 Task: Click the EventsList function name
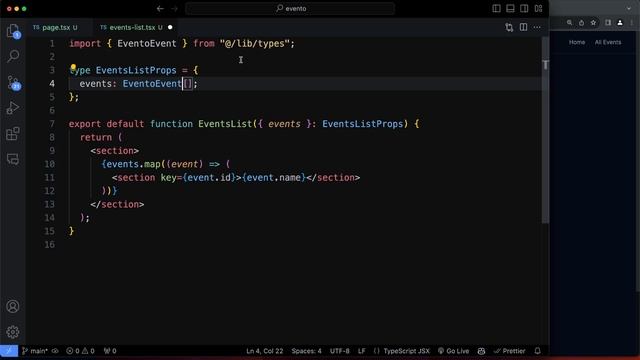(225, 124)
